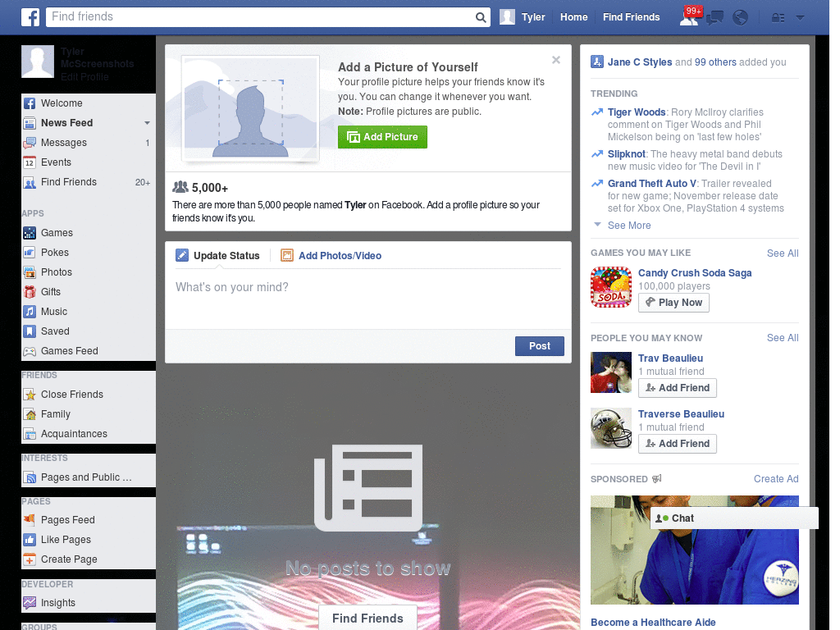This screenshot has width=840, height=630.
Task: Open the notifications globe icon
Action: (741, 18)
